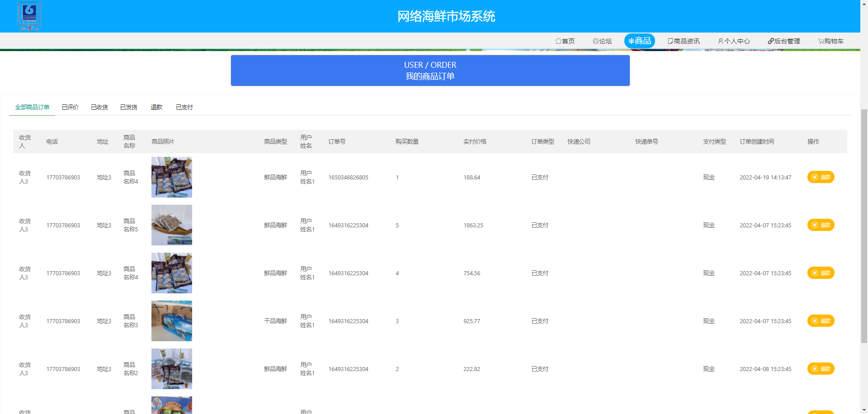Click price value 925.77
The image size is (868, 414).
pos(472,321)
